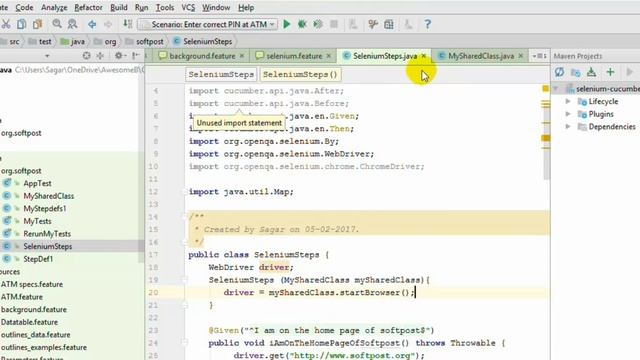Click the Paste clipboard icon

(38, 24)
